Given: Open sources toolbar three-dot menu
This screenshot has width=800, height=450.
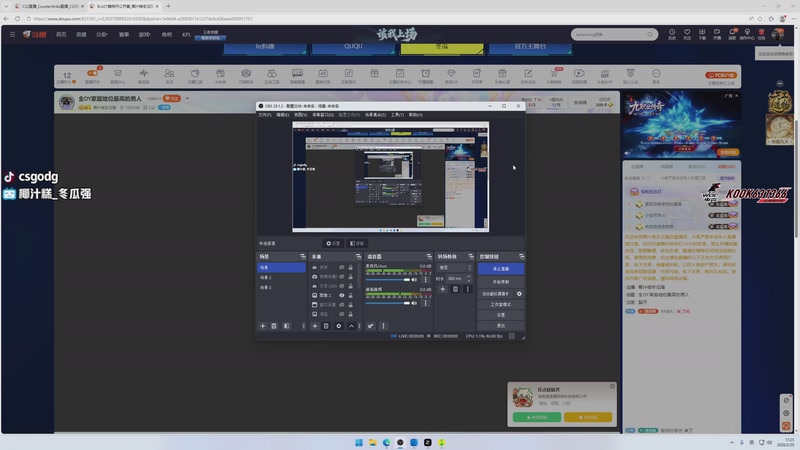Looking at the screenshot, I should pyautogui.click(x=359, y=326).
